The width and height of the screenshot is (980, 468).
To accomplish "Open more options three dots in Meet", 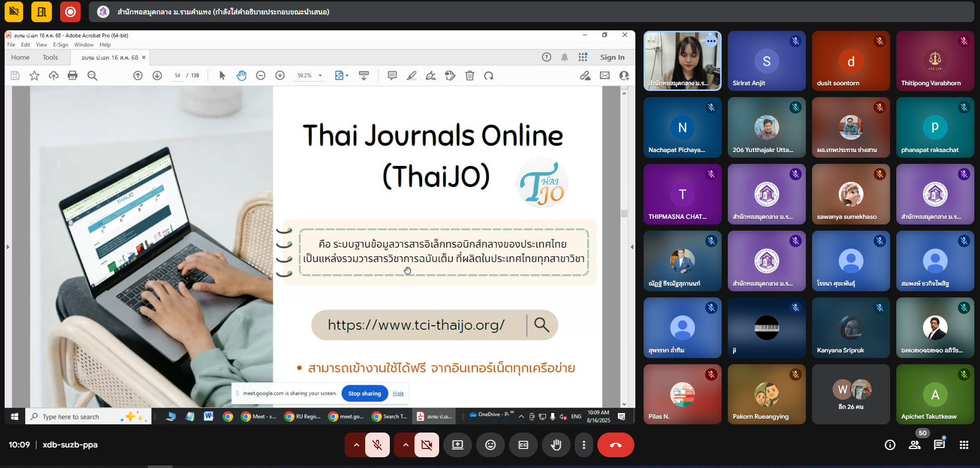I will click(x=583, y=445).
